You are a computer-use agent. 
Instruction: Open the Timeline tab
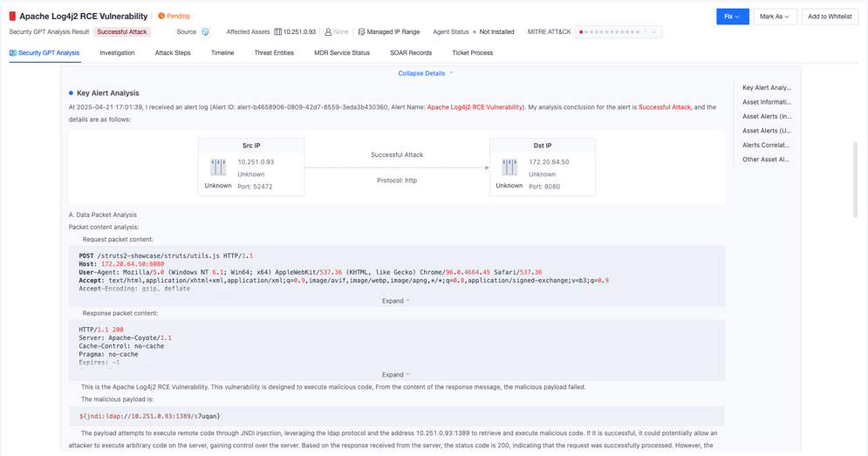(x=222, y=53)
